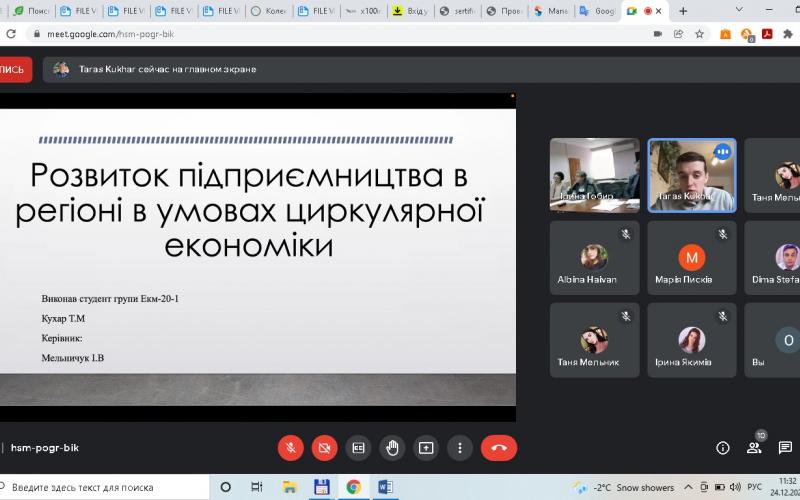Open File Explorer from taskbar
Image resolution: width=800 pixels, height=500 pixels.
289,487
